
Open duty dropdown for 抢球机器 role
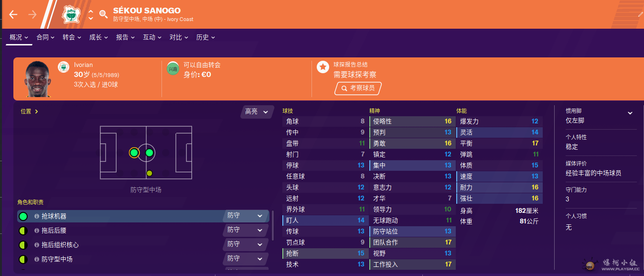pyautogui.click(x=246, y=216)
